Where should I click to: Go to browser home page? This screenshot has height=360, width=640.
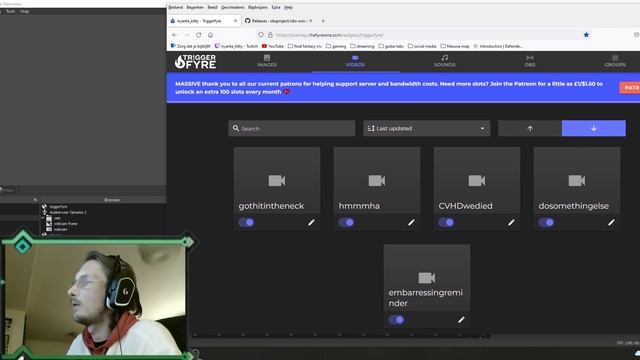coord(210,35)
